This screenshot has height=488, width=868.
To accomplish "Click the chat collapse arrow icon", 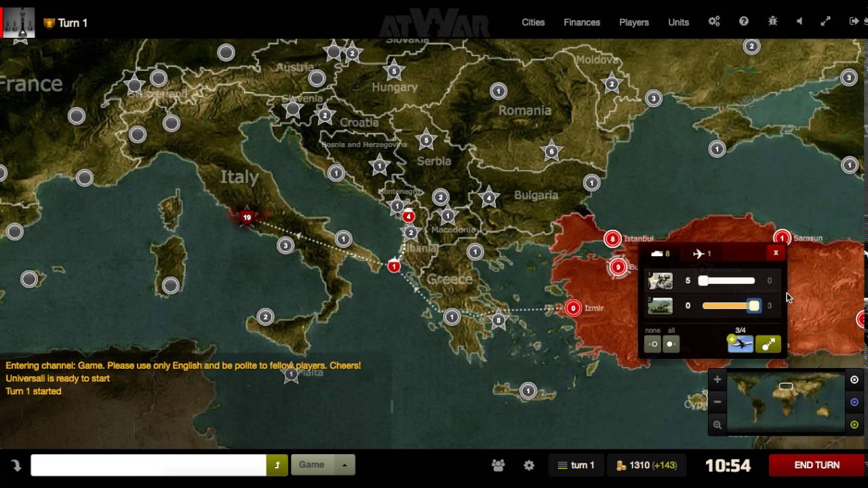I will point(16,466).
